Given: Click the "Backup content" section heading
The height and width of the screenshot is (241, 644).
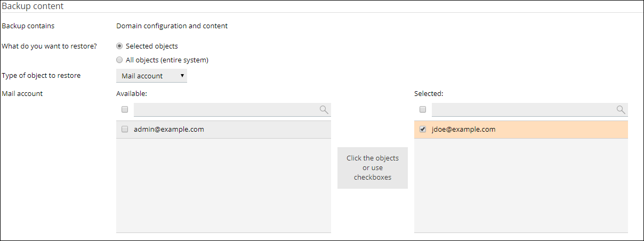Looking at the screenshot, I should tap(33, 6).
